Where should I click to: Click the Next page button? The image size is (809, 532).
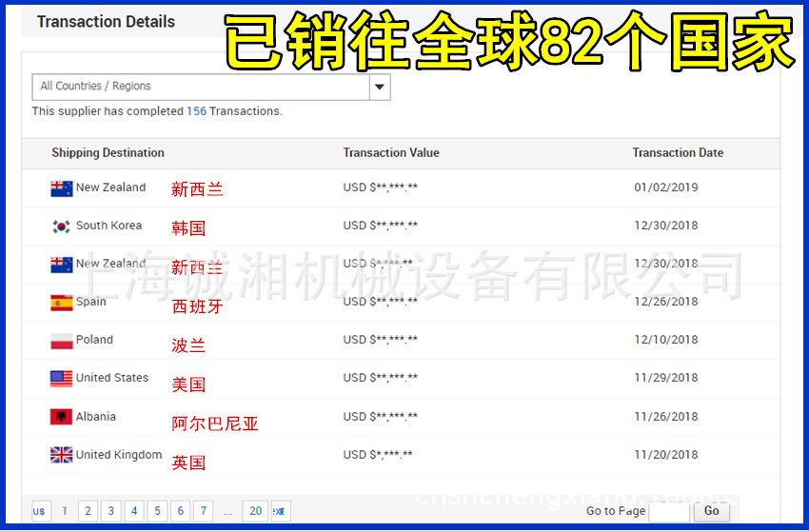[x=281, y=511]
